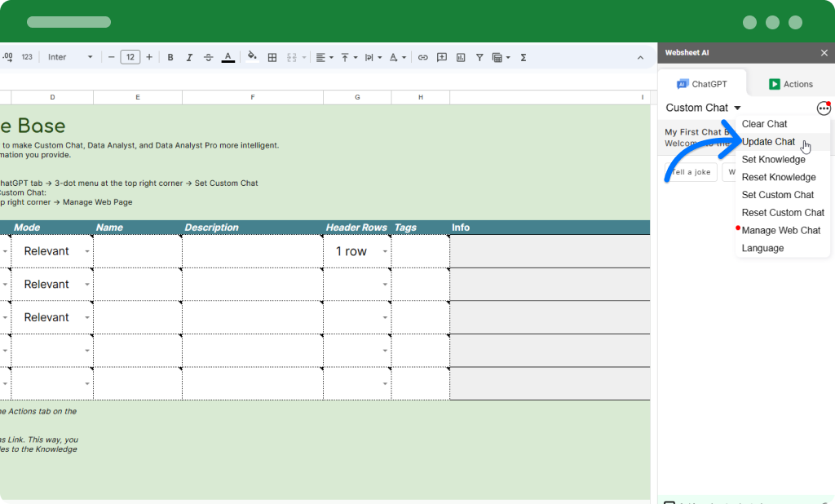Select Update Chat from the menu

(768, 142)
